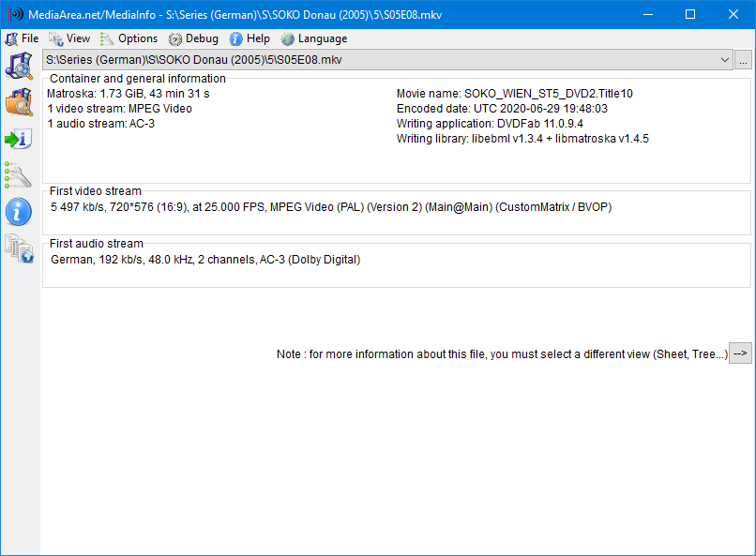Viewport: 756px width, 556px height.
Task: Maximize the MediaInfo window
Action: tap(690, 14)
